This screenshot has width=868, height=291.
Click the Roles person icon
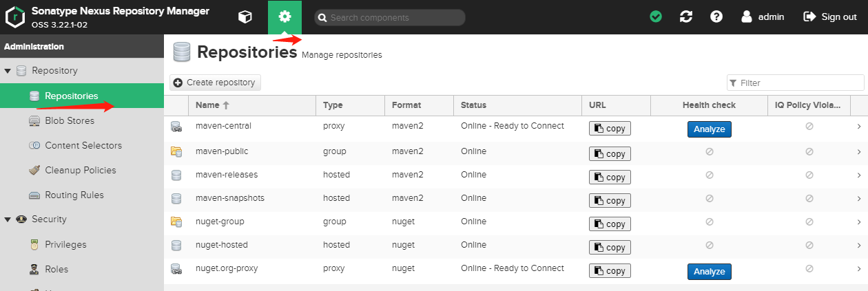(34, 269)
